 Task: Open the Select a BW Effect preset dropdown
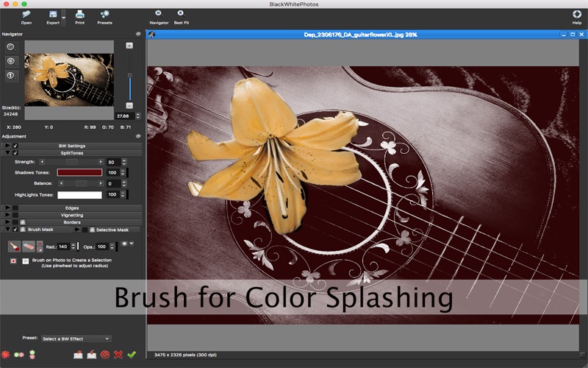[x=76, y=339]
